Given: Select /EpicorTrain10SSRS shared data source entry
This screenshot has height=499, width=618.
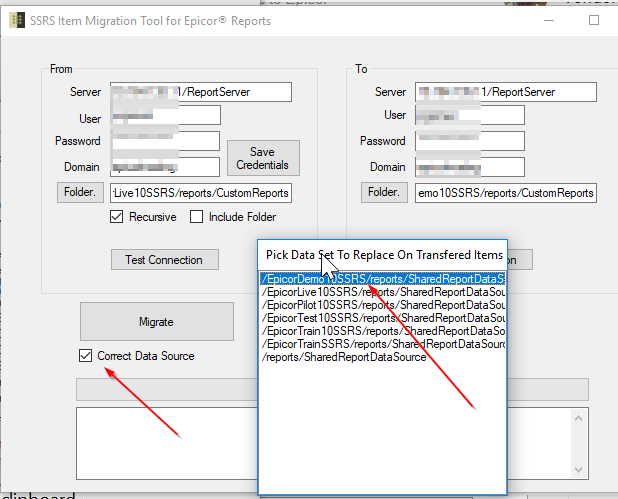Looking at the screenshot, I should coord(382,331).
